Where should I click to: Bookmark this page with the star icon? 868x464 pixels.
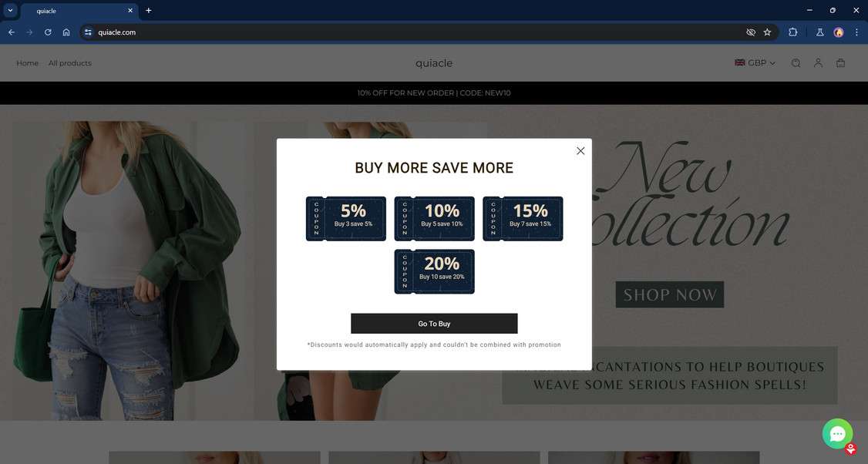[x=767, y=32]
